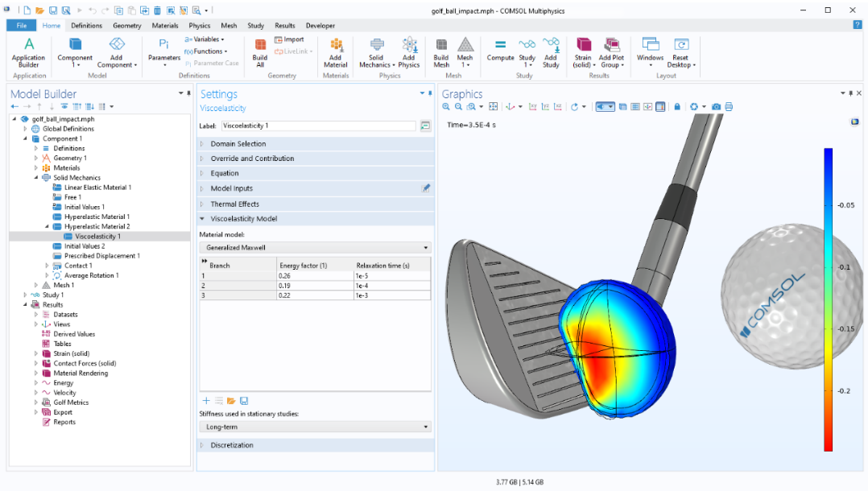Take a Graphics image snapshot
This screenshot has height=491, width=868.
point(717,107)
